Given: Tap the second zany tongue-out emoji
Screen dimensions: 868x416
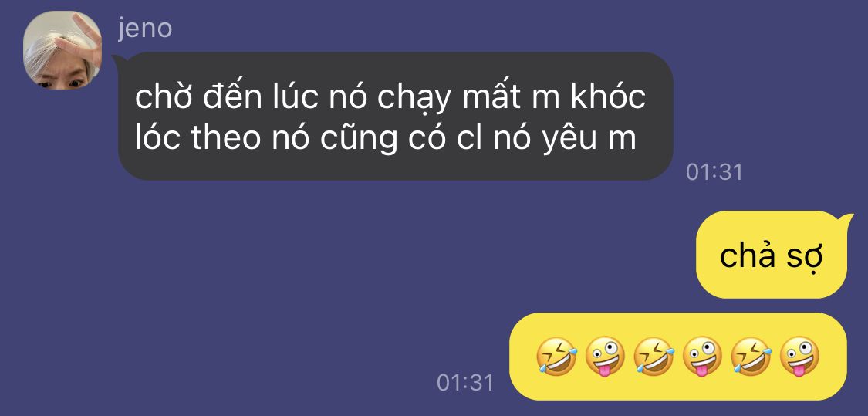Looking at the screenshot, I should [x=702, y=356].
